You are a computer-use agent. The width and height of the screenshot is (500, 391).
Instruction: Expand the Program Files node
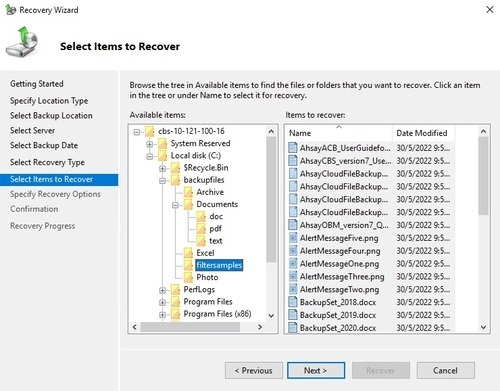[162, 302]
